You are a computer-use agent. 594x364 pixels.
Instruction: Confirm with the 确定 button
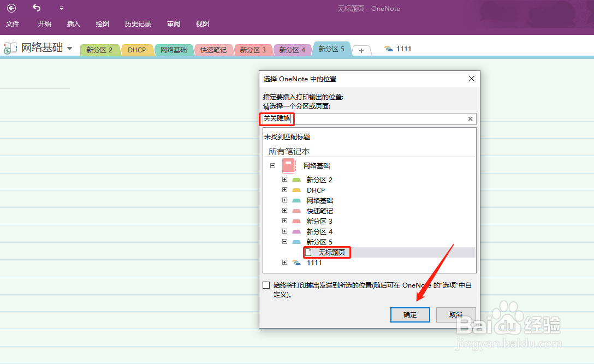[410, 315]
